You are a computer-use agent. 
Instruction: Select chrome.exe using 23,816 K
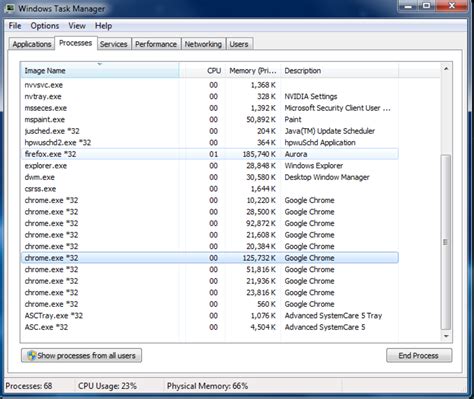[210, 293]
